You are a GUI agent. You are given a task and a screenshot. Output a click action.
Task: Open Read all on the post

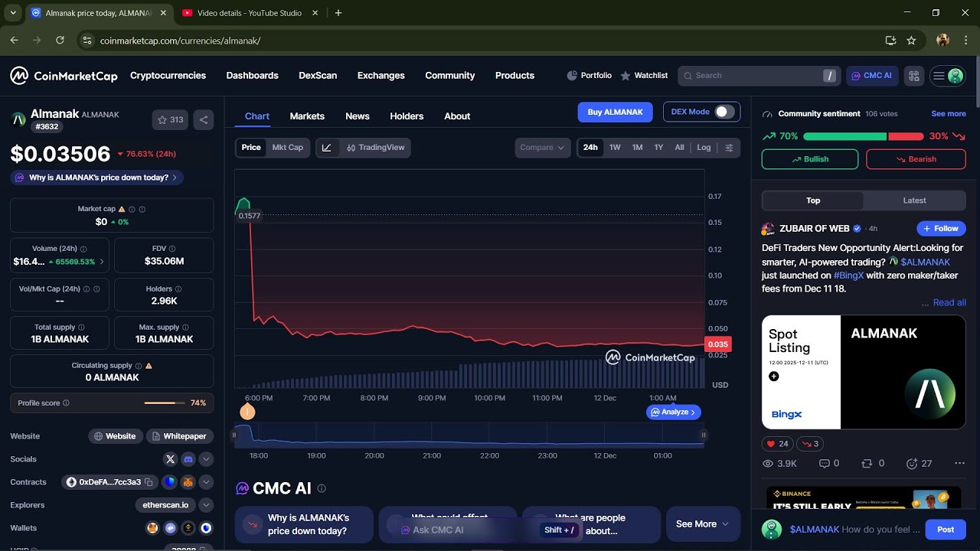pos(949,302)
